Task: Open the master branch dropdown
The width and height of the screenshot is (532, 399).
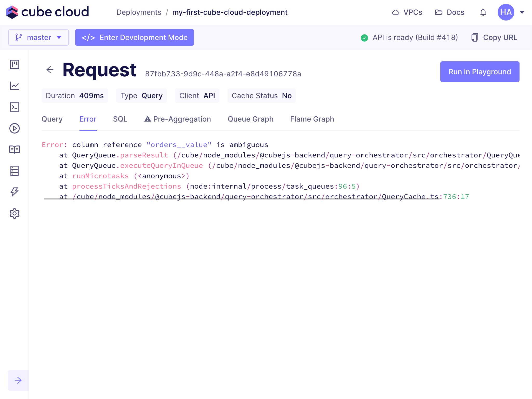Action: point(38,37)
